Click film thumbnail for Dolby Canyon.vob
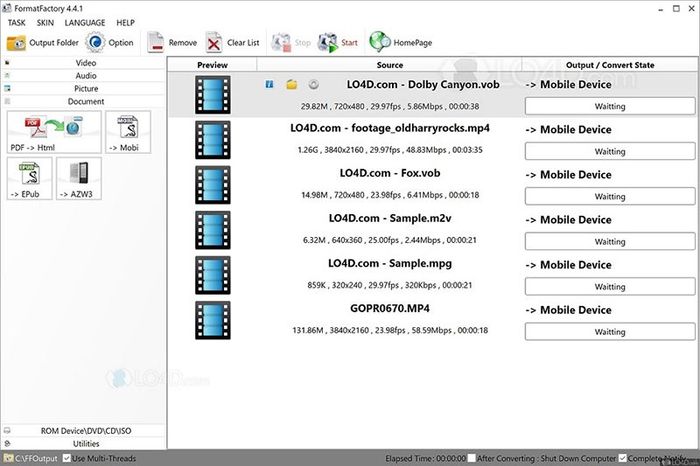700x466 pixels. (213, 95)
